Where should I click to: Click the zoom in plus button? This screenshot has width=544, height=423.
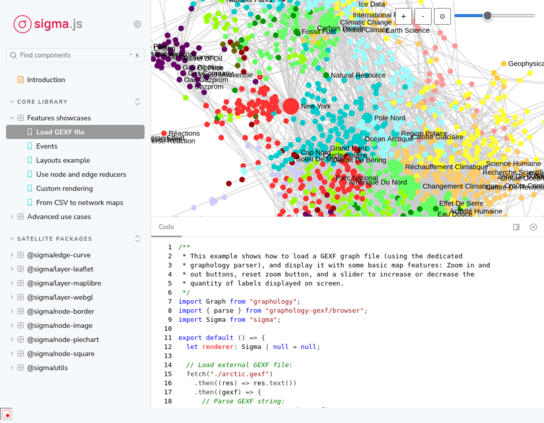click(403, 16)
